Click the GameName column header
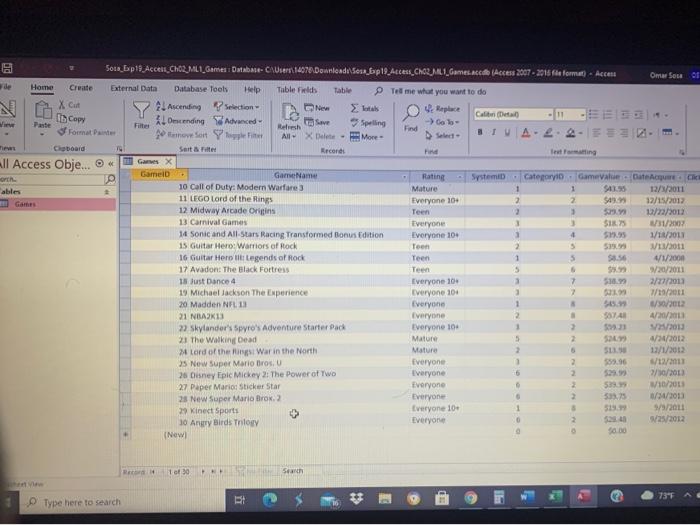The width and height of the screenshot is (700, 525). point(296,175)
